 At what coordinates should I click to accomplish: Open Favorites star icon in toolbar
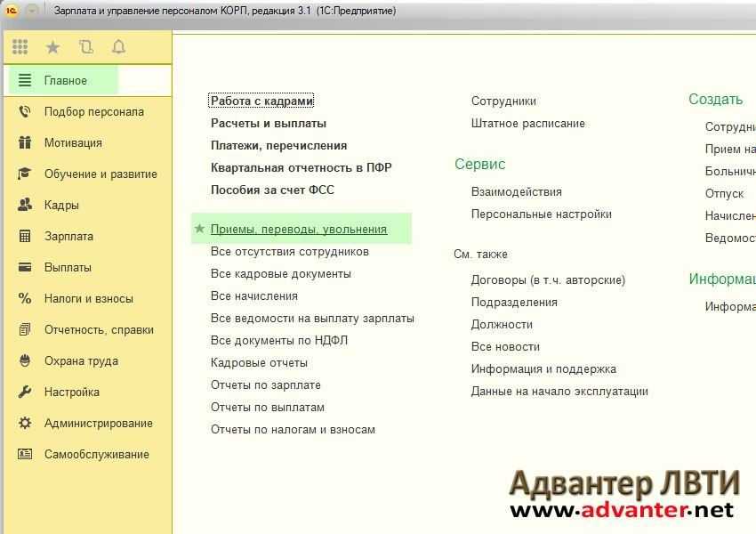coord(52,47)
